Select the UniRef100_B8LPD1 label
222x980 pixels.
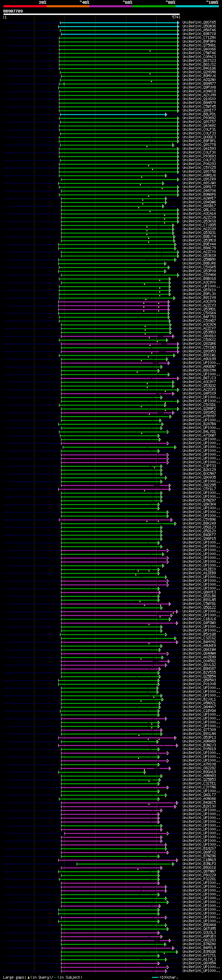coord(199,114)
